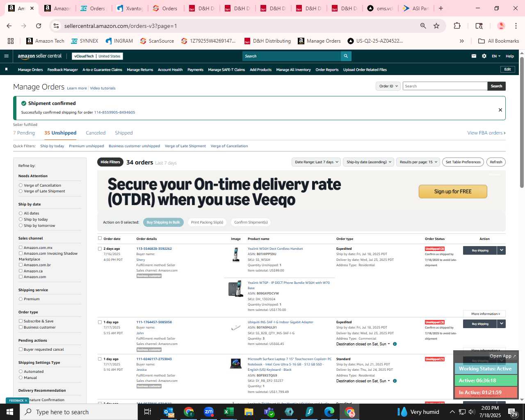Click the search magnifier button in header
525x420 pixels.
[x=346, y=56]
